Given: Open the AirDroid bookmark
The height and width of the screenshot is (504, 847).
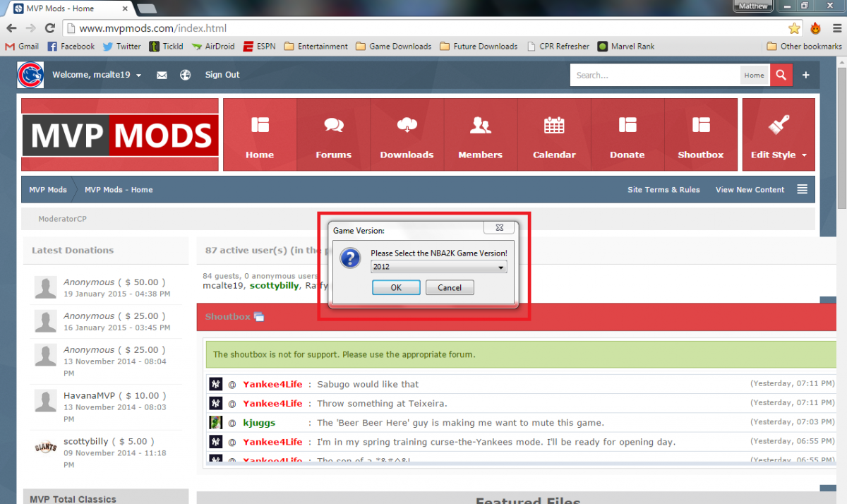Looking at the screenshot, I should click(x=213, y=47).
